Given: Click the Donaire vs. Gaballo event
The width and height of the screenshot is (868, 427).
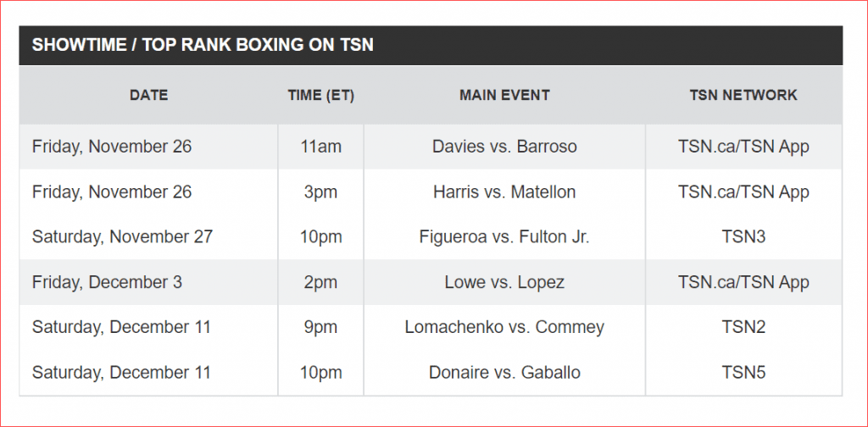Looking at the screenshot, I should point(504,372).
